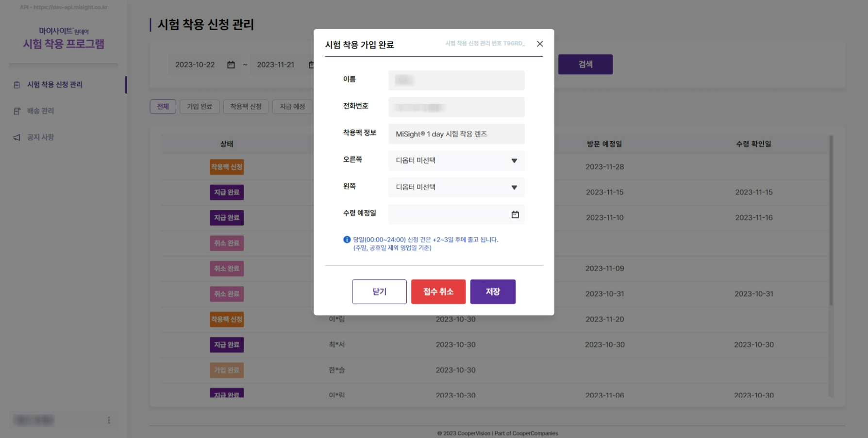Click the info icon beside shipping notice

(x=347, y=240)
